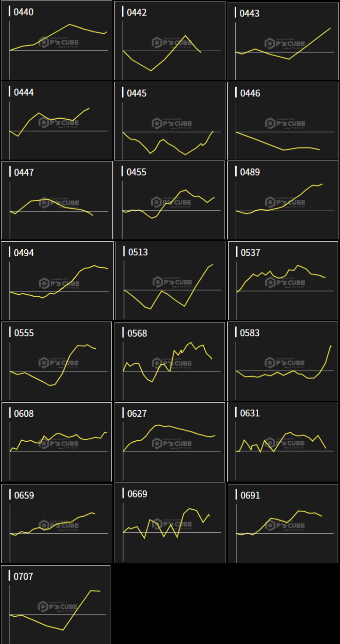Open the 0440 graph card
Image resolution: width=340 pixels, height=644 pixels.
click(x=57, y=40)
